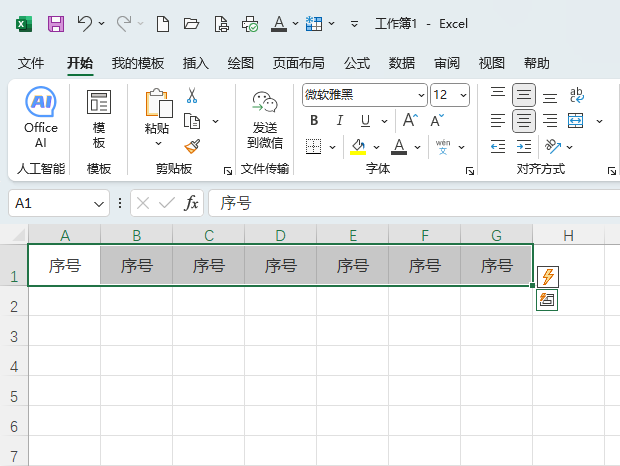Toggle top vertical alignment
Screen dimensions: 620x466
[x=498, y=95]
